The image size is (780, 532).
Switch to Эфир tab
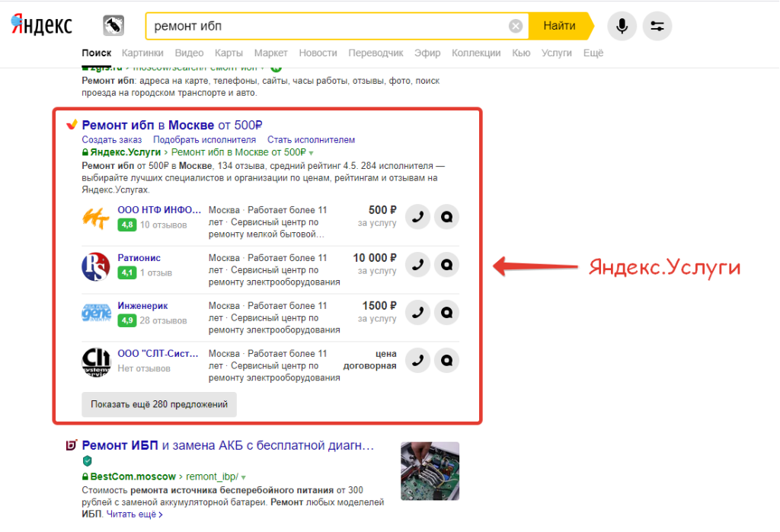(x=427, y=53)
